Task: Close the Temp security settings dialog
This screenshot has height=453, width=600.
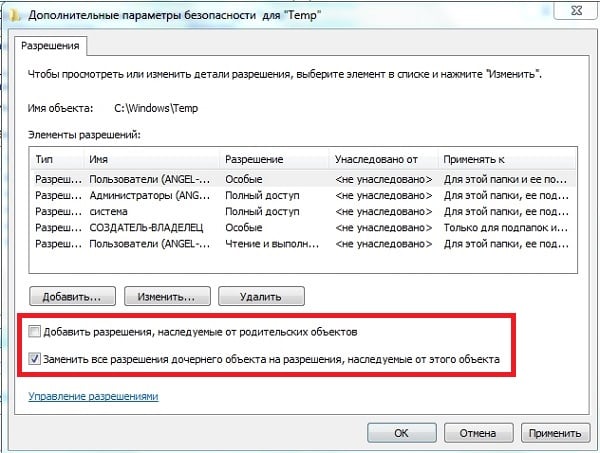Action: [576, 10]
